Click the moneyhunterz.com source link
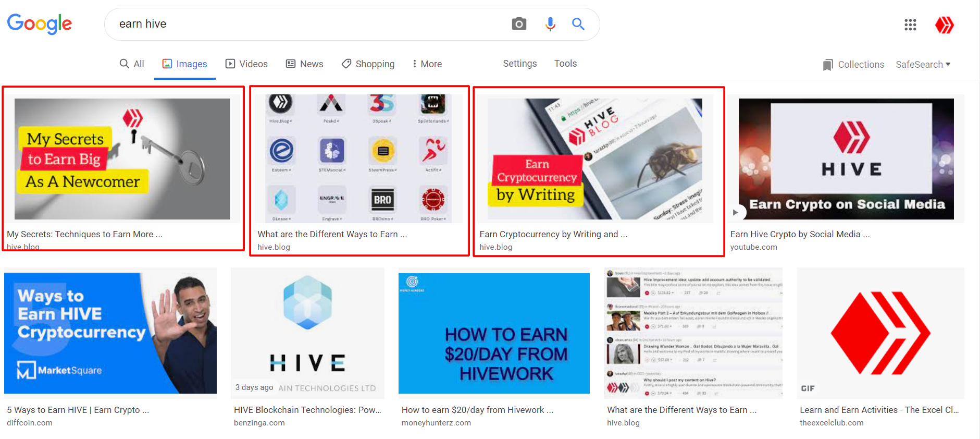980x439 pixels. 436,423
